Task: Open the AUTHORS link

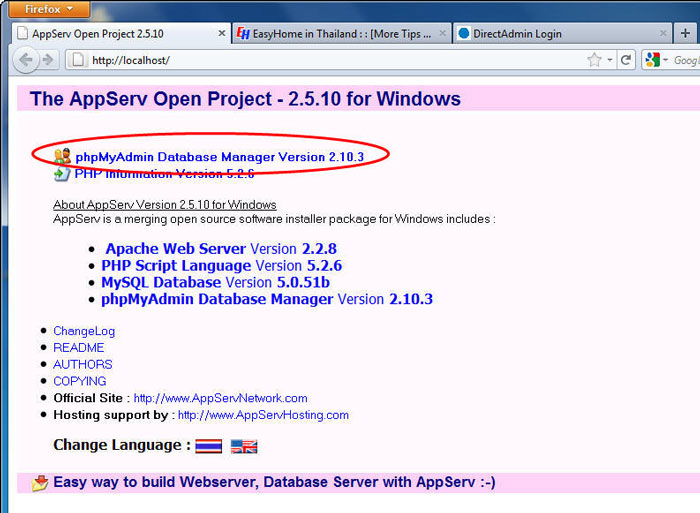Action: coord(83,364)
